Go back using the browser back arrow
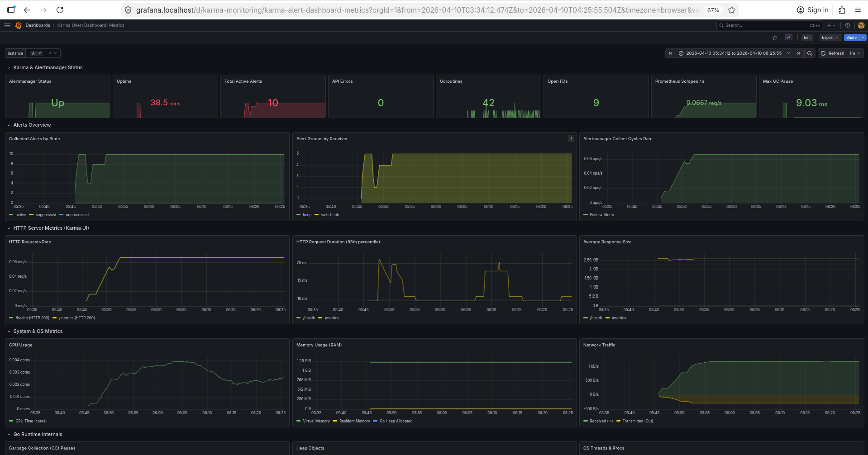The image size is (868, 455). 27,10
